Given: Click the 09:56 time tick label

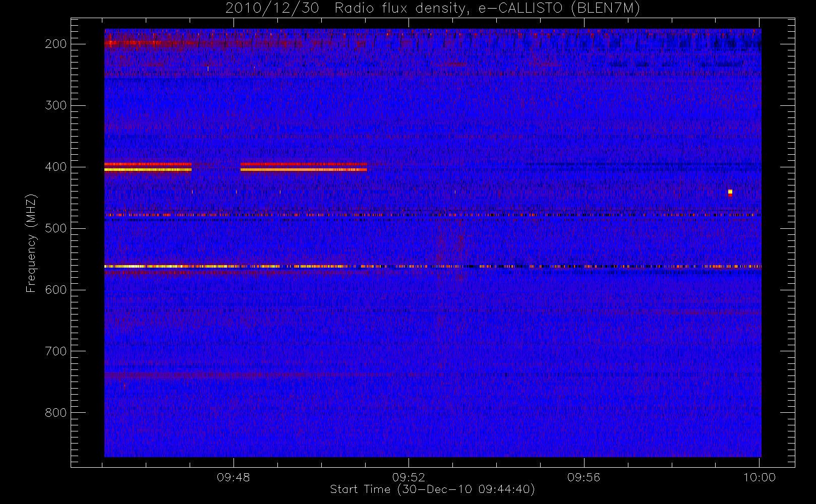Looking at the screenshot, I should 584,477.
